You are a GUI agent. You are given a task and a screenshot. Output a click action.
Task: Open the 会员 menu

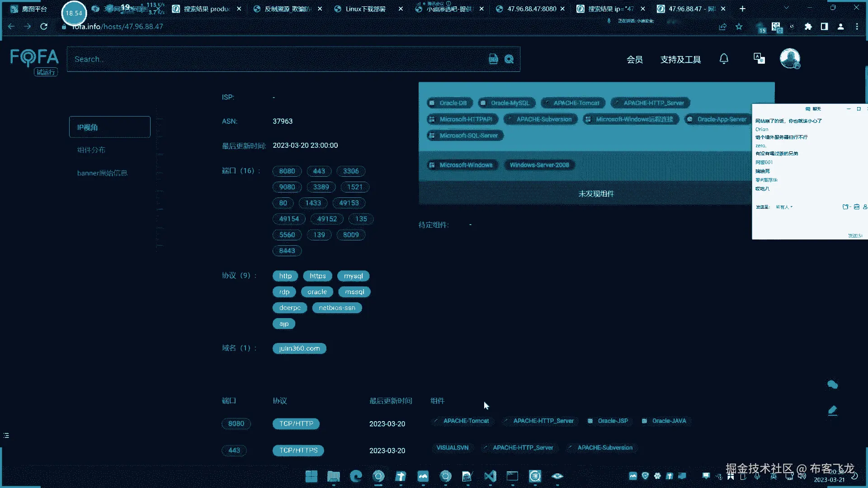(634, 60)
